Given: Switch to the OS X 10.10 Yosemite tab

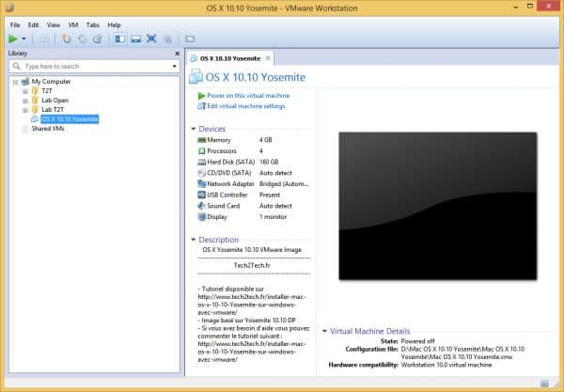Looking at the screenshot, I should click(x=230, y=58).
